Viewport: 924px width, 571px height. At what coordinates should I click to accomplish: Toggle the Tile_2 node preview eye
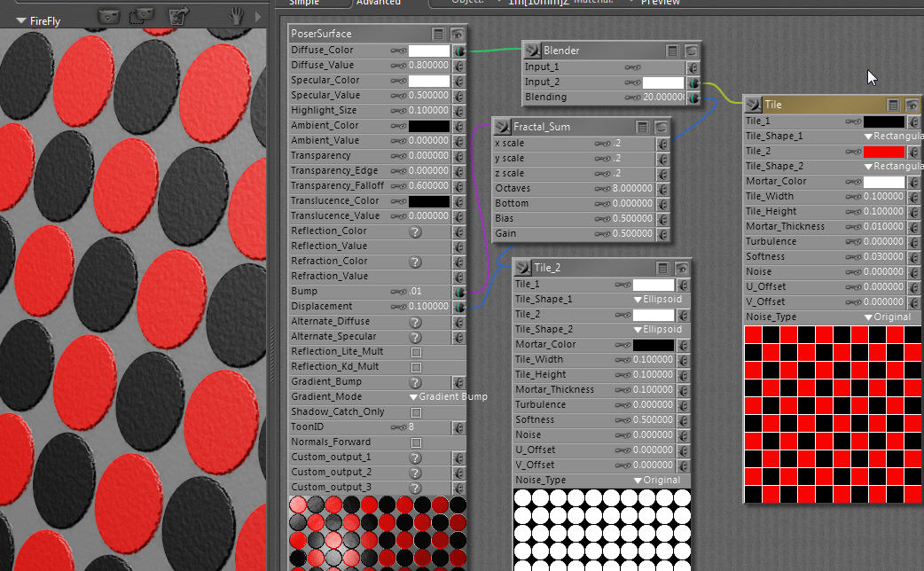(682, 268)
